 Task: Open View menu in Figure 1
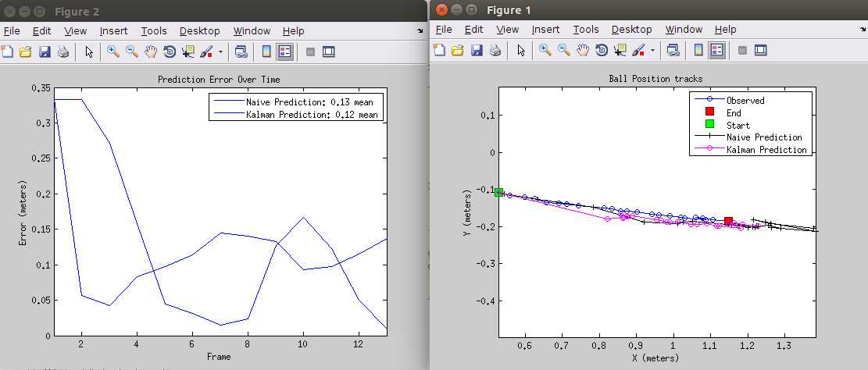[x=508, y=30]
